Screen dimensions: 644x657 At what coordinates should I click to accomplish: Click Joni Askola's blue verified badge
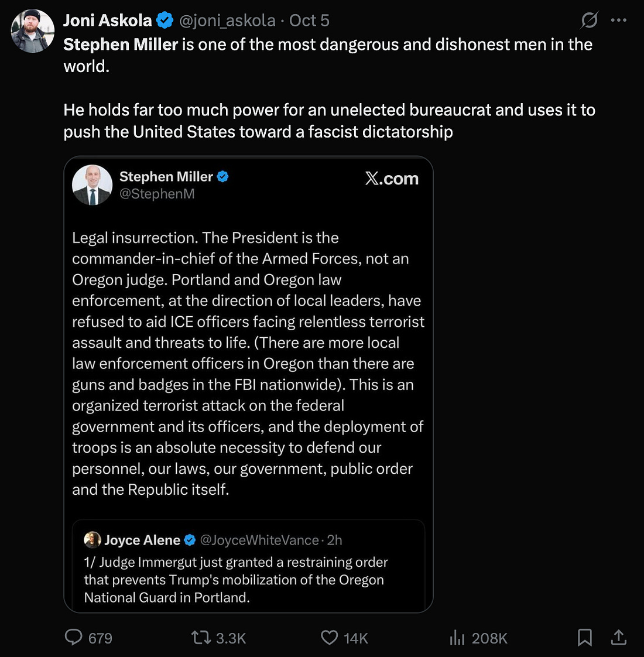[165, 20]
